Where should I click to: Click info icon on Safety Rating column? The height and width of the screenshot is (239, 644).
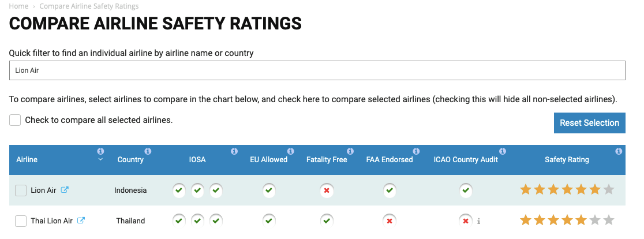(x=619, y=151)
